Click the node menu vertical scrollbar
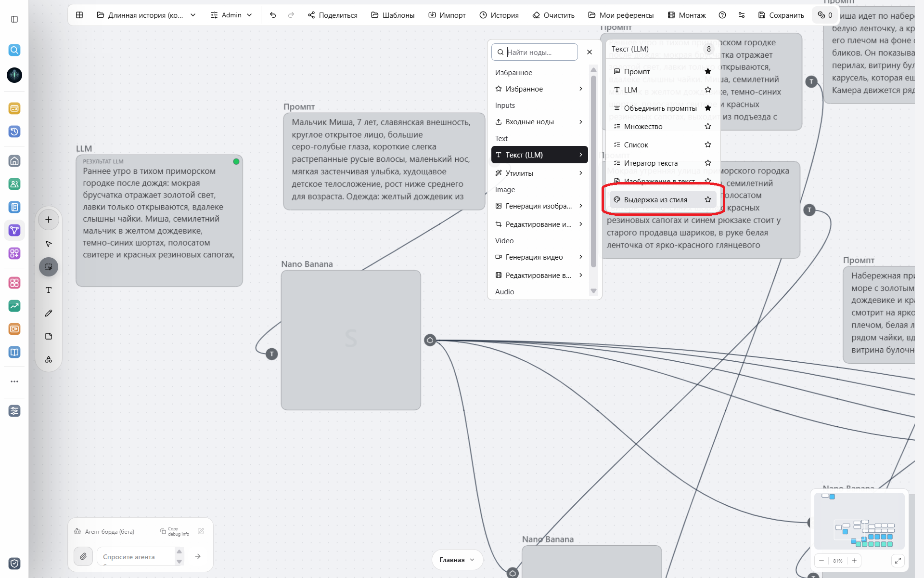Viewport: 924px width, 578px height. 593,171
